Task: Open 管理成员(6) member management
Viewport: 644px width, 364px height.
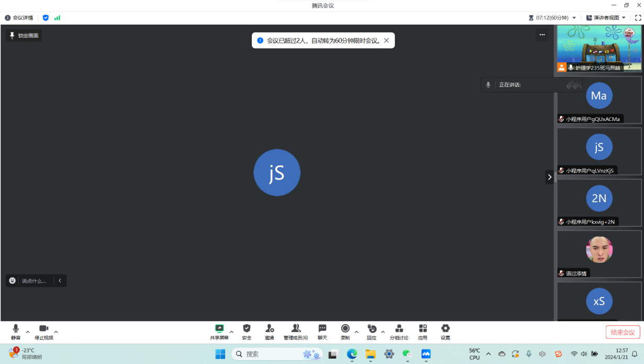Action: pos(296,329)
